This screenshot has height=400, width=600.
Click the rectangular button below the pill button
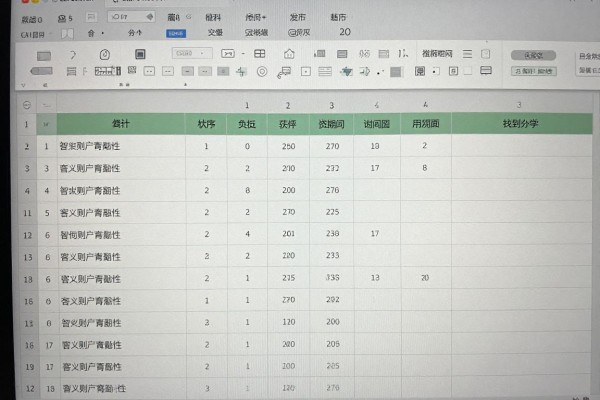pos(534,71)
